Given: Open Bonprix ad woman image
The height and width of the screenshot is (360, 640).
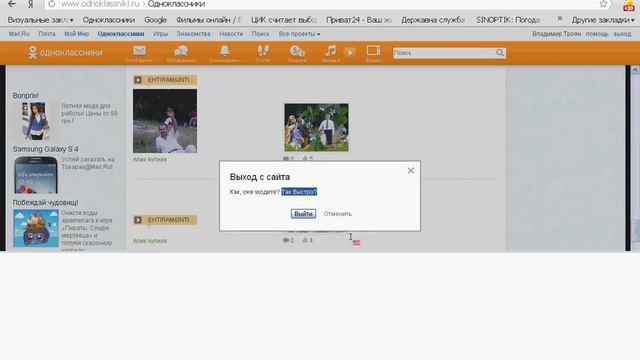Looking at the screenshot, I should coord(36,121).
